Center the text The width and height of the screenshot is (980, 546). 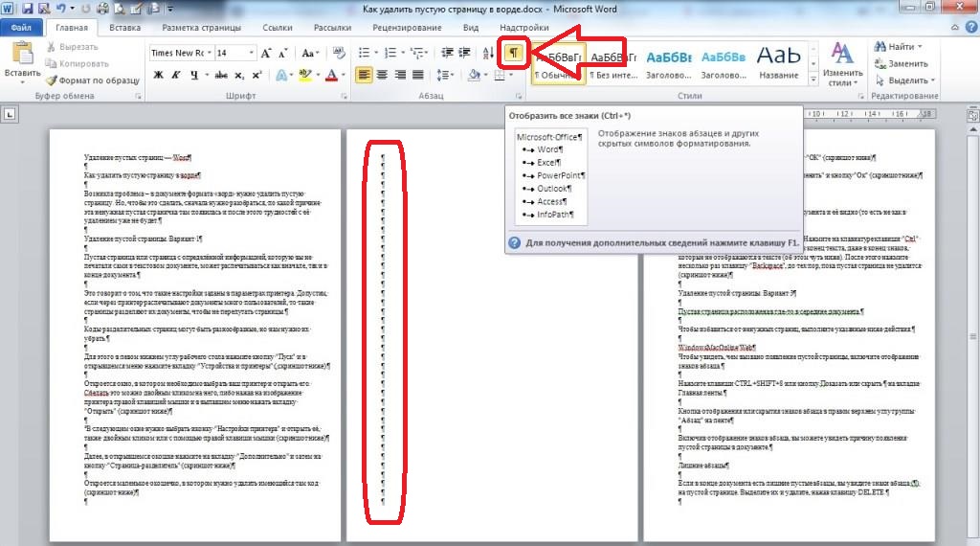click(382, 75)
